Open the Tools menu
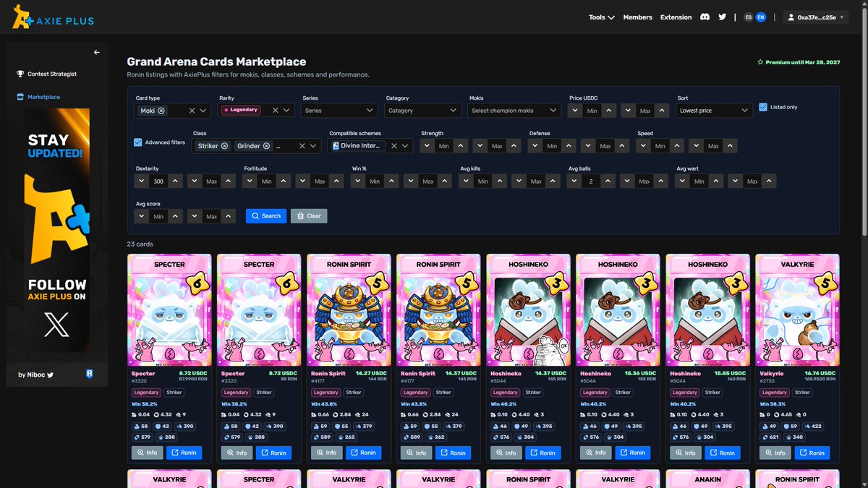Viewport: 868px width, 488px height. (601, 17)
